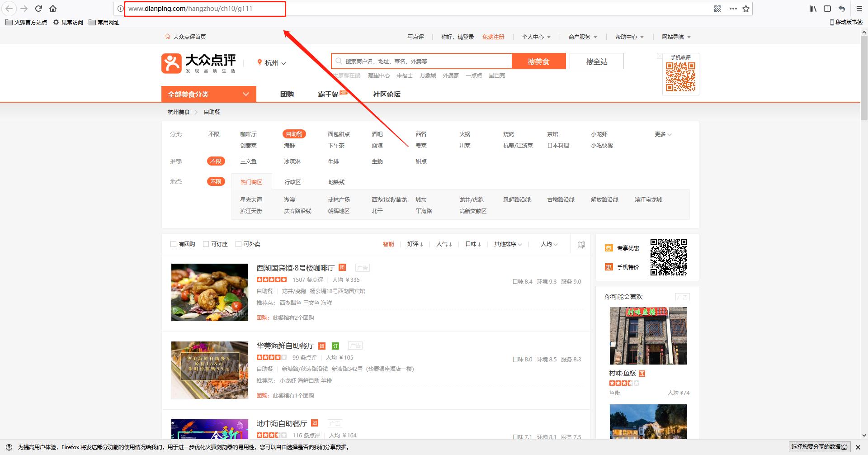Screen dimensions: 868x455
Task: Click 免费注册 link
Action: [493, 37]
